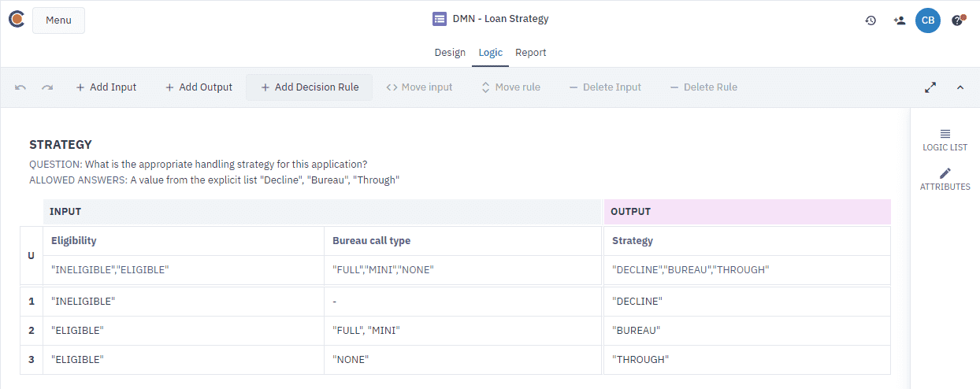Screen dimensions: 980x389
Task: Click the Add Input button
Action: coord(106,87)
